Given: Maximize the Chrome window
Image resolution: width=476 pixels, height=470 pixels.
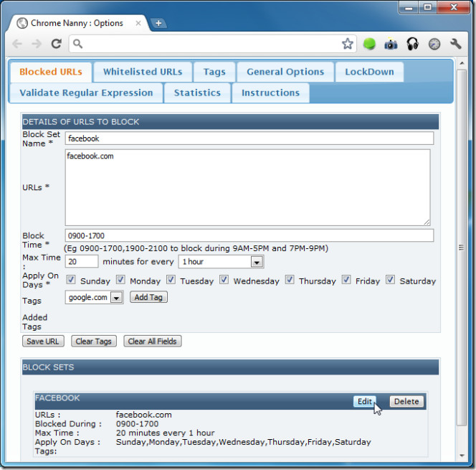Looking at the screenshot, I should coord(428,7).
